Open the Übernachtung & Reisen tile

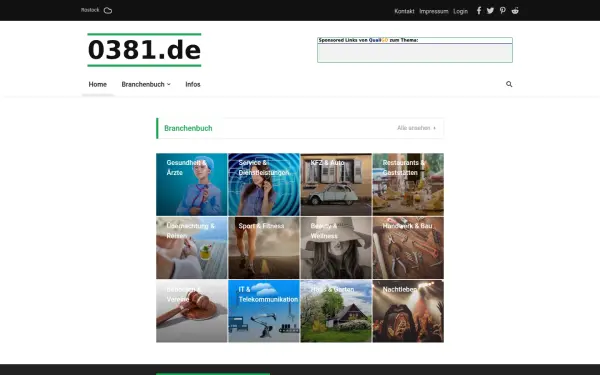coord(192,248)
